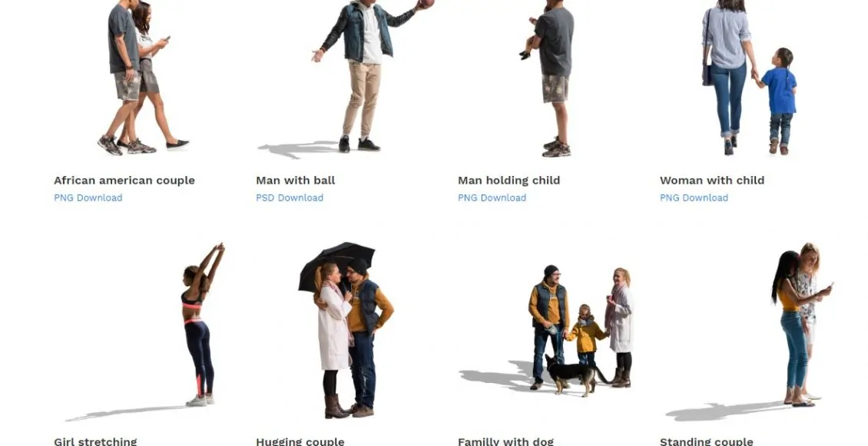Click PNG Download under Woman with child
Image resolution: width=868 pixels, height=446 pixels.
coord(694,198)
